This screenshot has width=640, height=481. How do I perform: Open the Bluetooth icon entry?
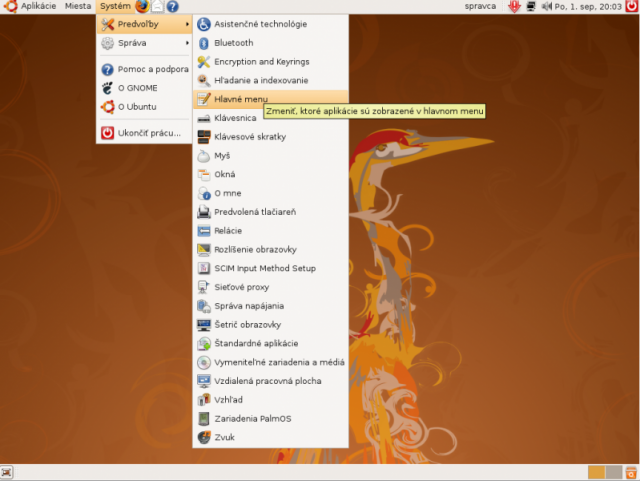click(204, 43)
